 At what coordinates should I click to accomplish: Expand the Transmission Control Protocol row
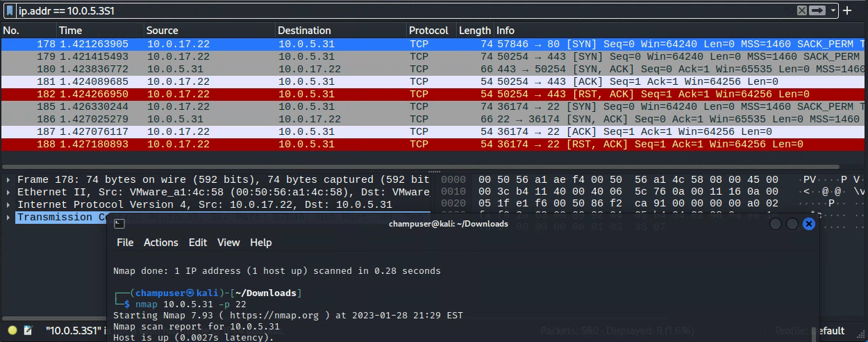(8, 218)
